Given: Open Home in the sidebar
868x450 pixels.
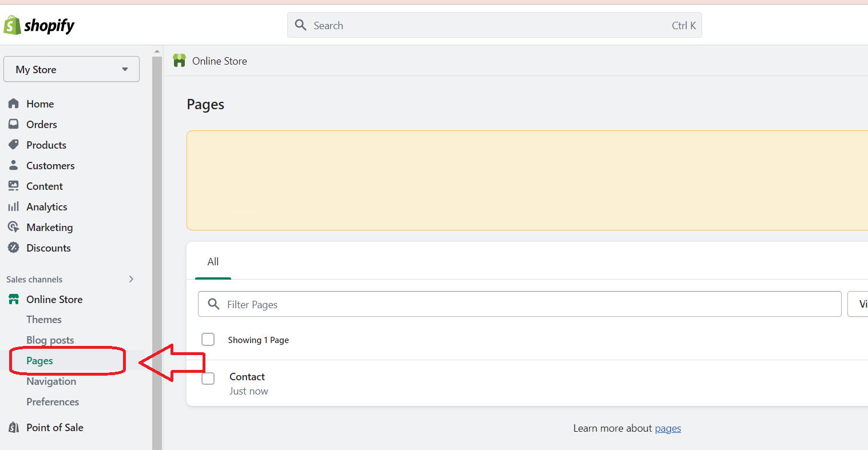Looking at the screenshot, I should pyautogui.click(x=40, y=103).
